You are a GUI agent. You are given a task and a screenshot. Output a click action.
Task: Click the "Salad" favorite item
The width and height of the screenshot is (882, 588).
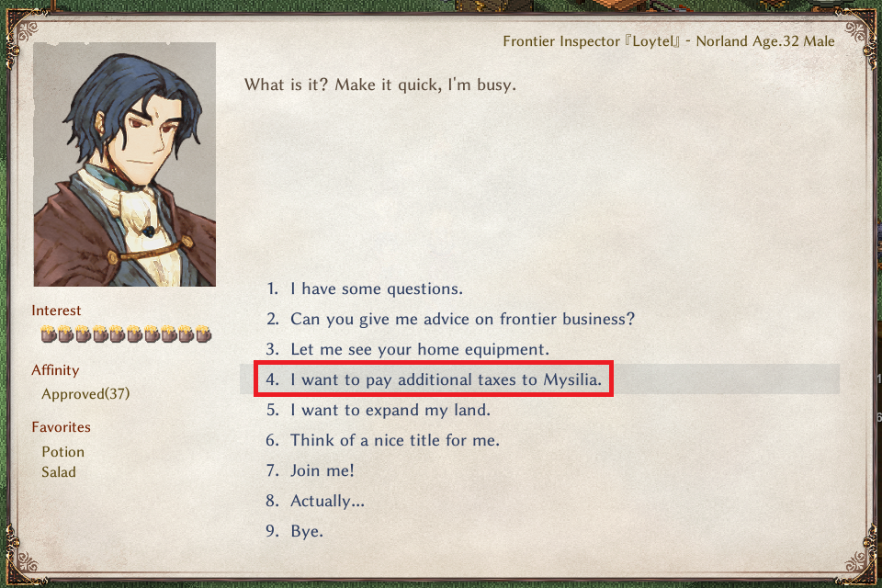point(59,472)
